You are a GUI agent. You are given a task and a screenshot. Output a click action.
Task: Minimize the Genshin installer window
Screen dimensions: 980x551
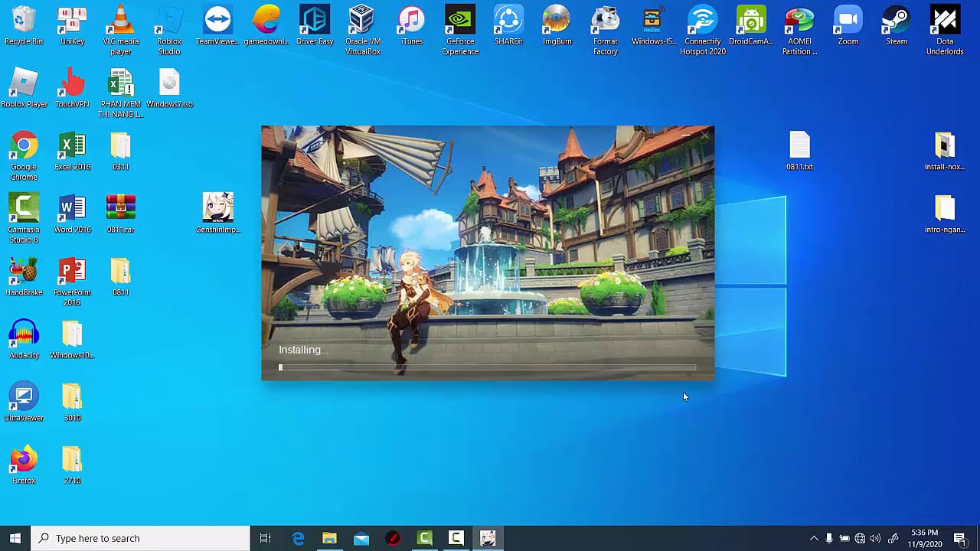[x=685, y=135]
